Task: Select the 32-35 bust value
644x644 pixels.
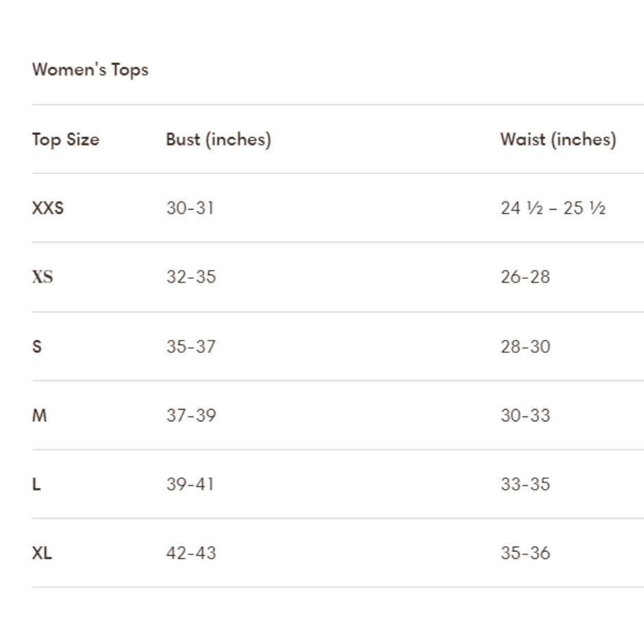Action: click(190, 277)
